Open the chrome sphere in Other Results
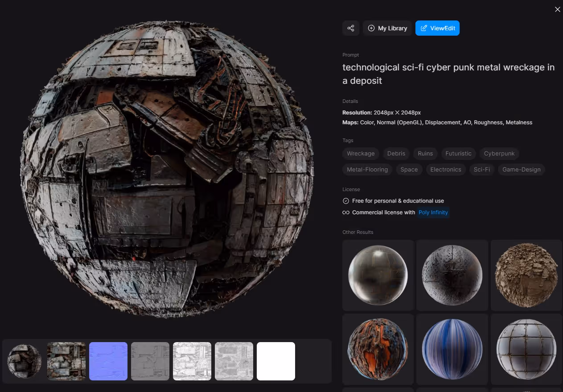The image size is (563, 392). 378,275
